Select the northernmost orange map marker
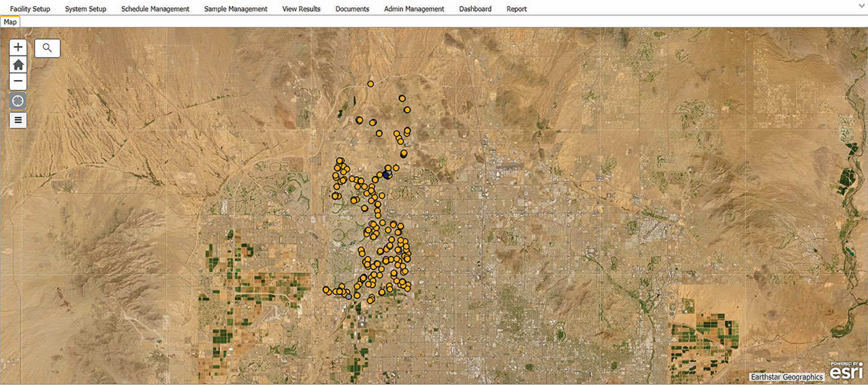This screenshot has height=385, width=868. click(x=371, y=84)
